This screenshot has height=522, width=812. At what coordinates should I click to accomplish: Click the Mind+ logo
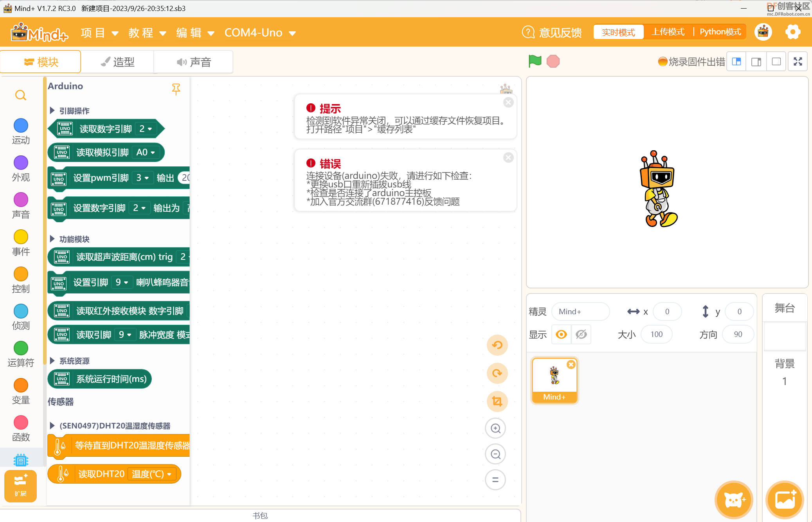[x=40, y=32]
